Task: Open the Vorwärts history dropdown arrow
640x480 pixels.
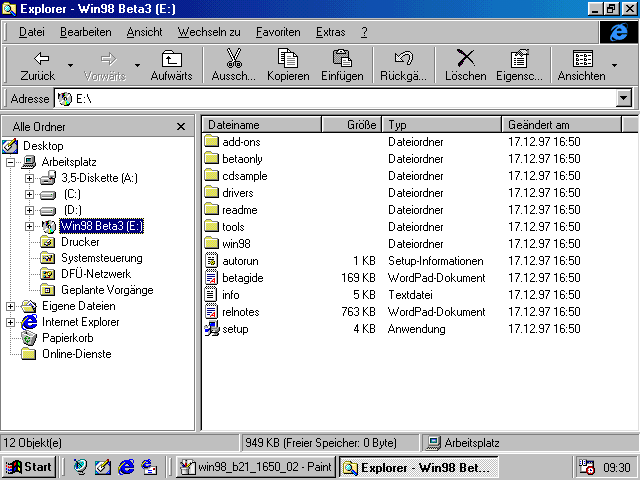Action: point(138,65)
